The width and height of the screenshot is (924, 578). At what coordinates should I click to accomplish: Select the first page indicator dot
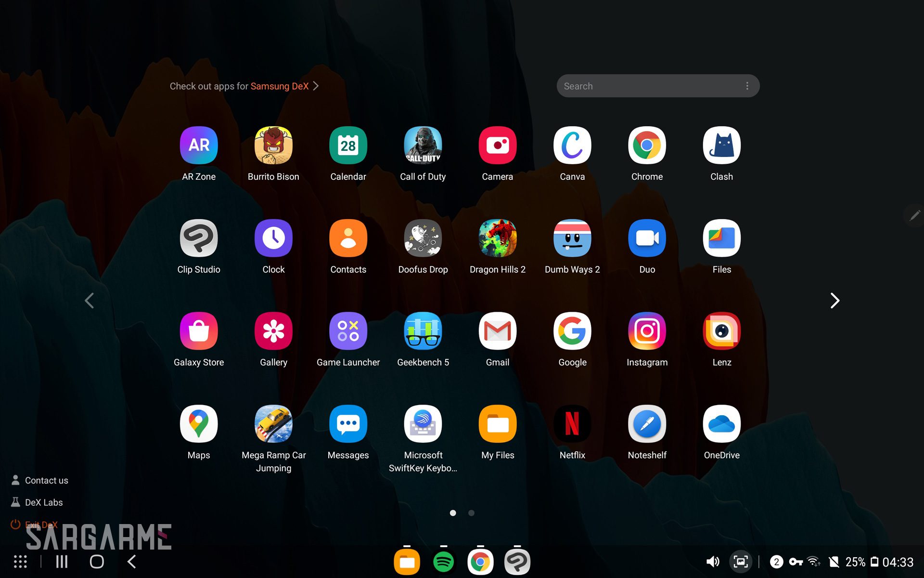(453, 513)
